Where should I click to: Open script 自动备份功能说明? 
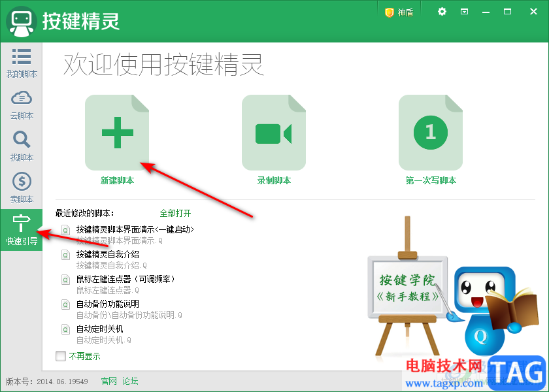point(108,304)
